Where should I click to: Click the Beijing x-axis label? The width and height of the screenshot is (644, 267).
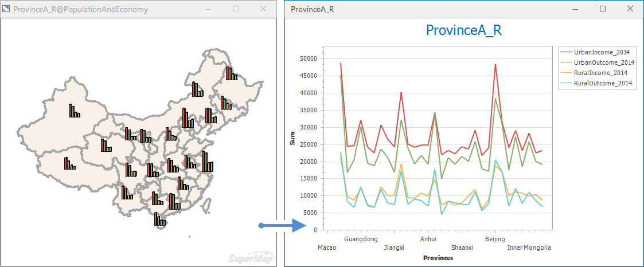[x=495, y=239]
